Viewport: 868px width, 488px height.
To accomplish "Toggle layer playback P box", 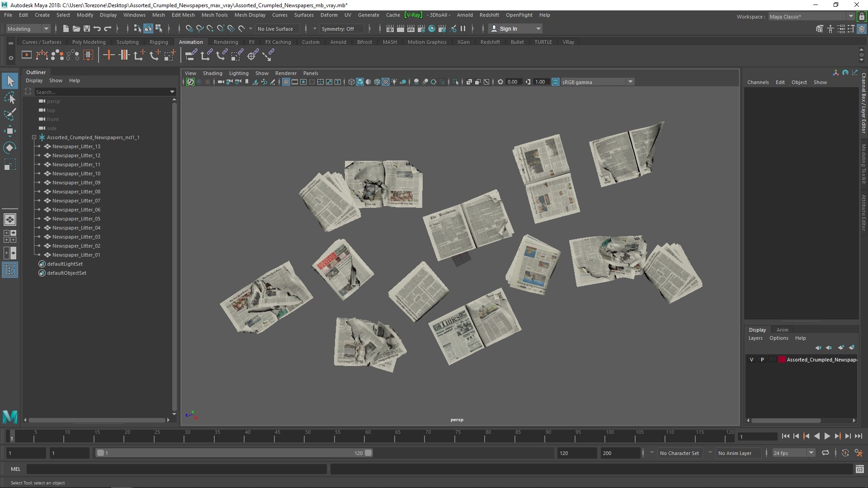I will click(x=762, y=360).
